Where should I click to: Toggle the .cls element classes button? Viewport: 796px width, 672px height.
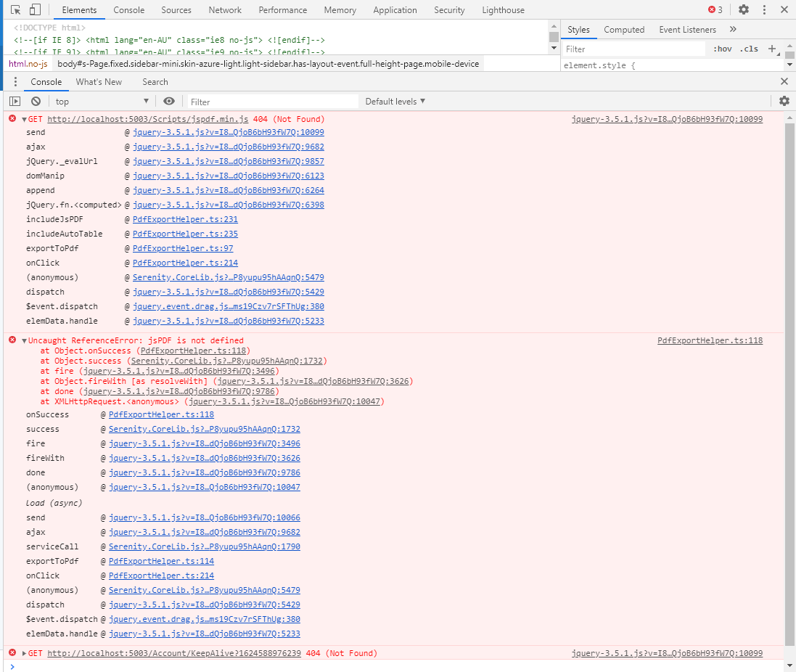pyautogui.click(x=750, y=49)
